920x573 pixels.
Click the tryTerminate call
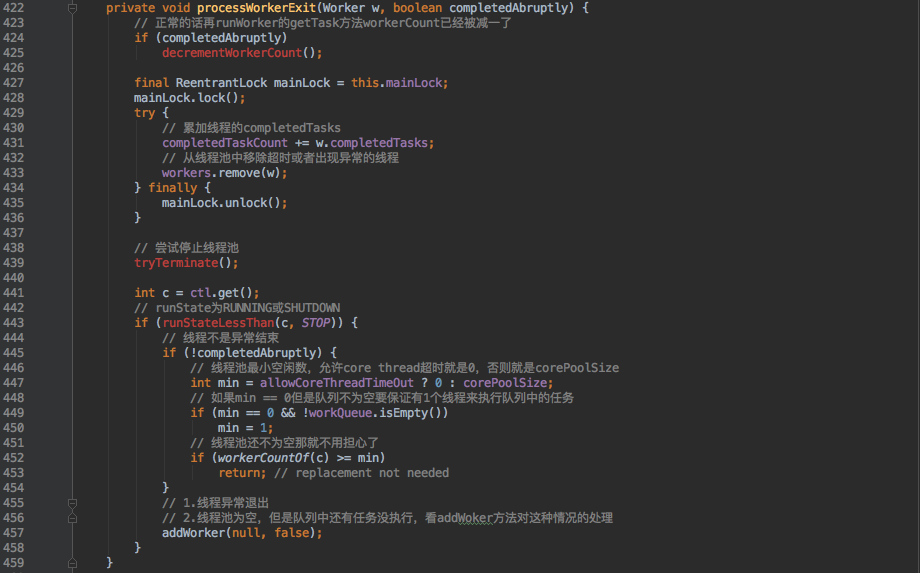176,263
